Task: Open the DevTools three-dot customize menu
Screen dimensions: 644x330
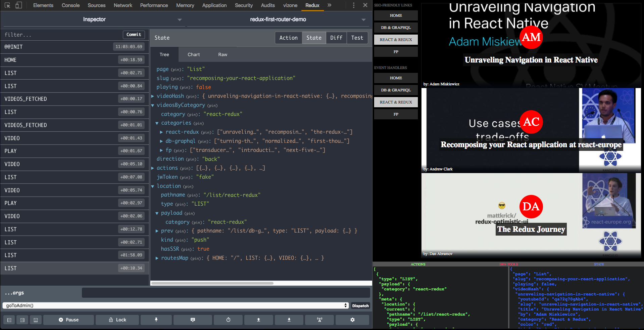Action: (353, 5)
